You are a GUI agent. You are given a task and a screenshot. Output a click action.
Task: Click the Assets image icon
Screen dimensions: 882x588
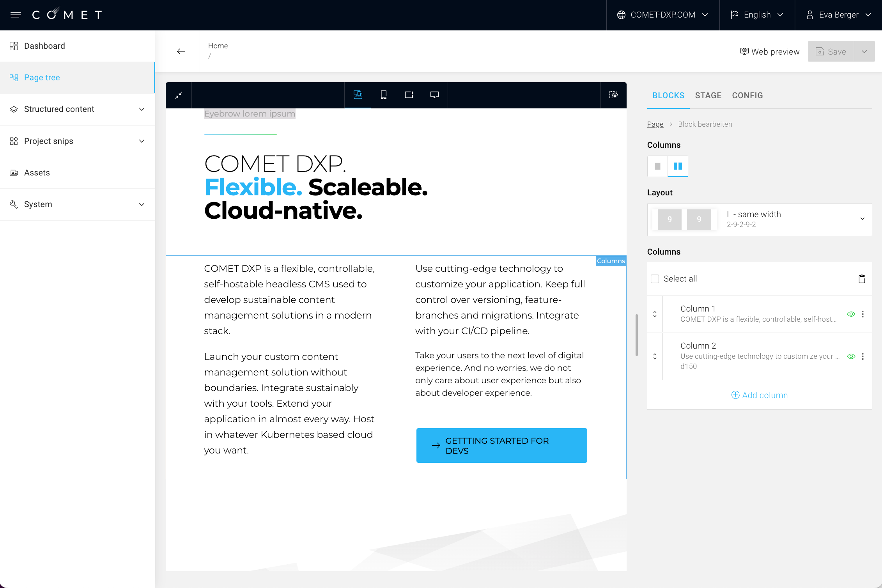point(14,173)
